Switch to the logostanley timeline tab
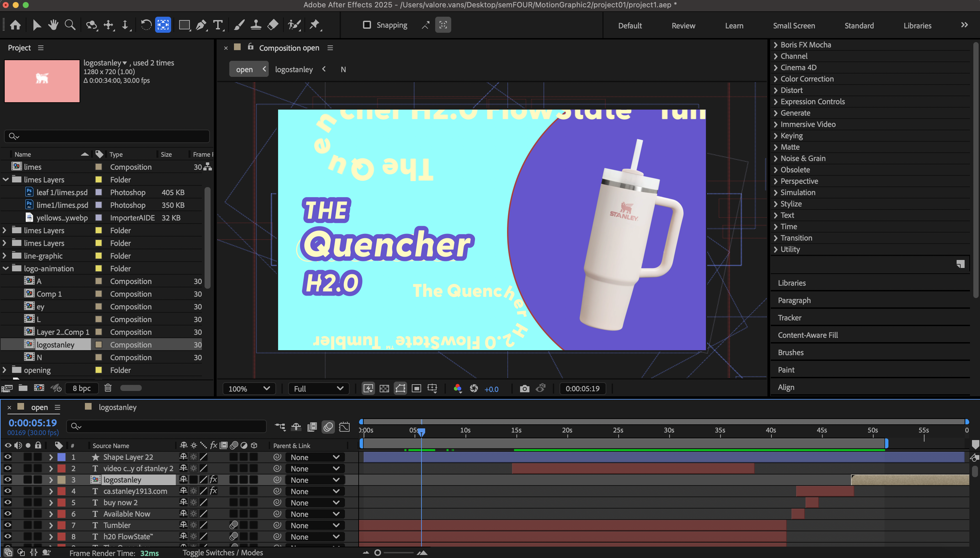The height and width of the screenshot is (558, 980). click(x=117, y=407)
